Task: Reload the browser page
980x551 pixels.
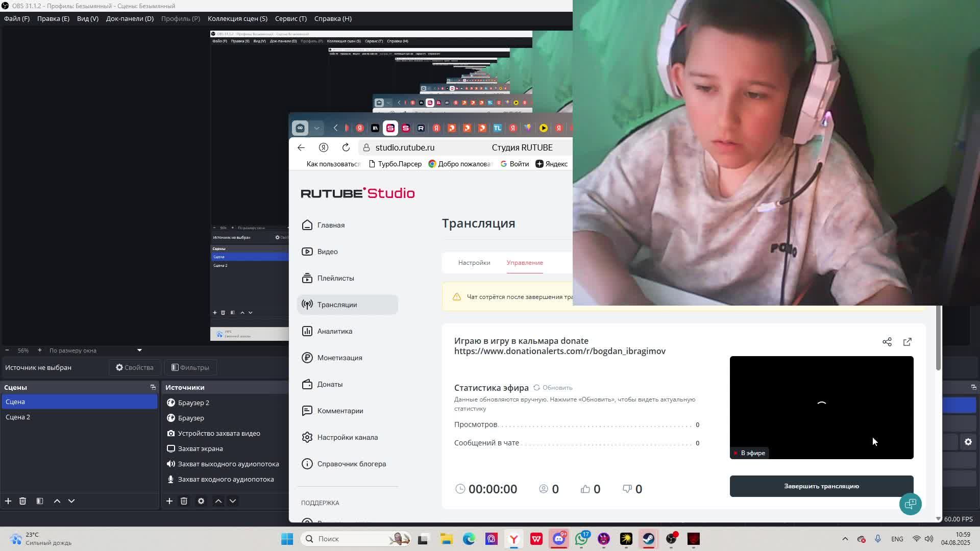Action: [x=346, y=147]
